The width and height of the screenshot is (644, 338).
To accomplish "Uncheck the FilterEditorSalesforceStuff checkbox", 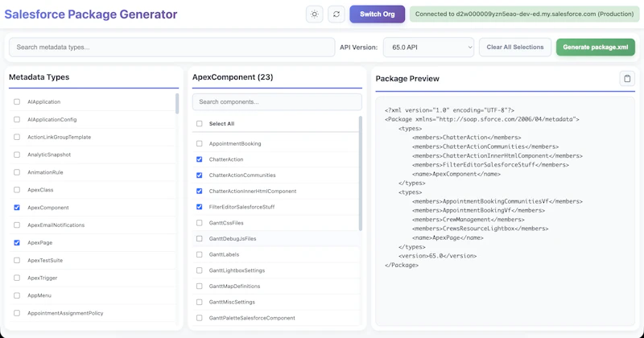I will click(x=199, y=207).
